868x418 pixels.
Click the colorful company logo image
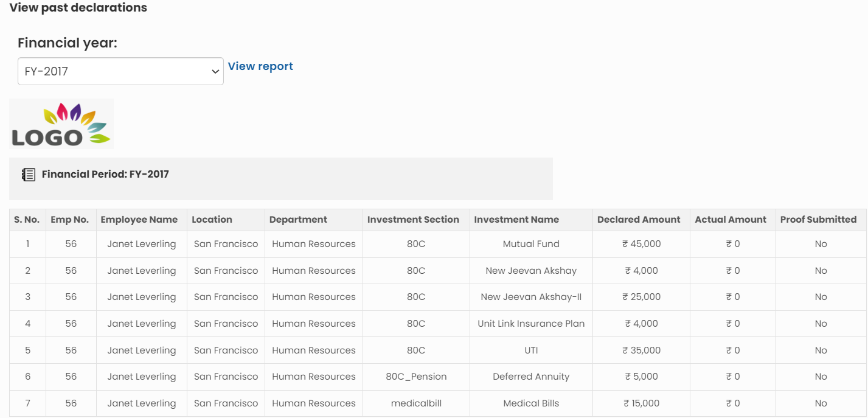[61, 124]
